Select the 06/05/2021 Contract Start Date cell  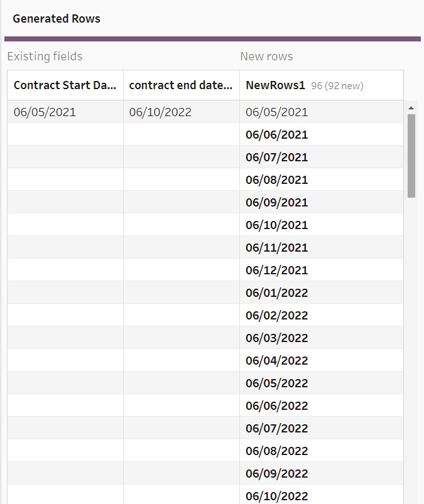point(45,112)
